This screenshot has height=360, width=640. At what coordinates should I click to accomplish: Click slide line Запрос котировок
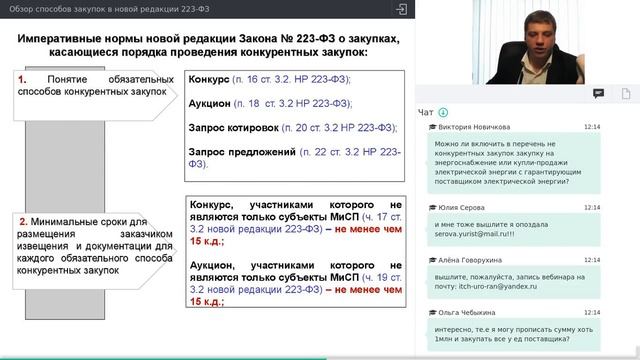point(293,128)
